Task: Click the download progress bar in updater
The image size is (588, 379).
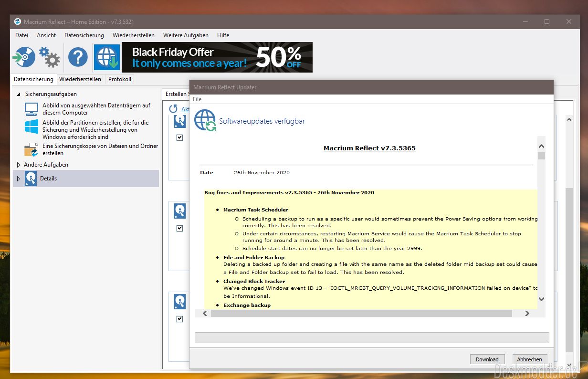Action: point(372,337)
